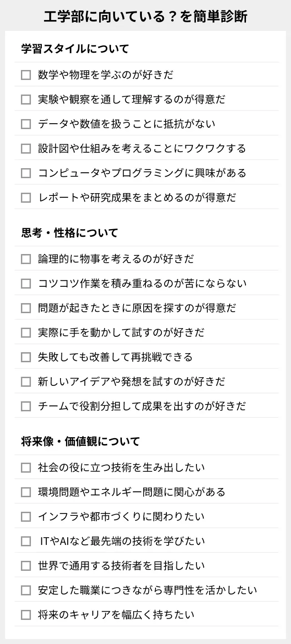Check 「データや数値を扱うことに抵抗がない」
This screenshot has height=644, width=291.
[25, 124]
